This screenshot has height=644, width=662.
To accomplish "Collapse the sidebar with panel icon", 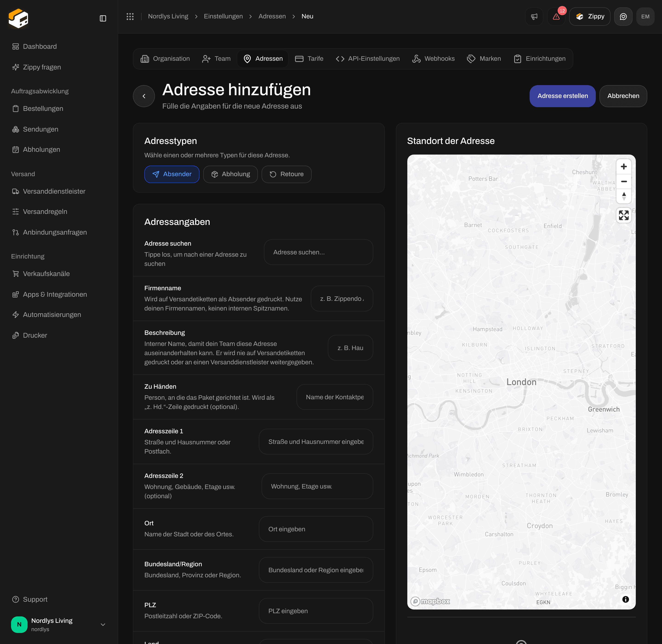I will pyautogui.click(x=103, y=18).
